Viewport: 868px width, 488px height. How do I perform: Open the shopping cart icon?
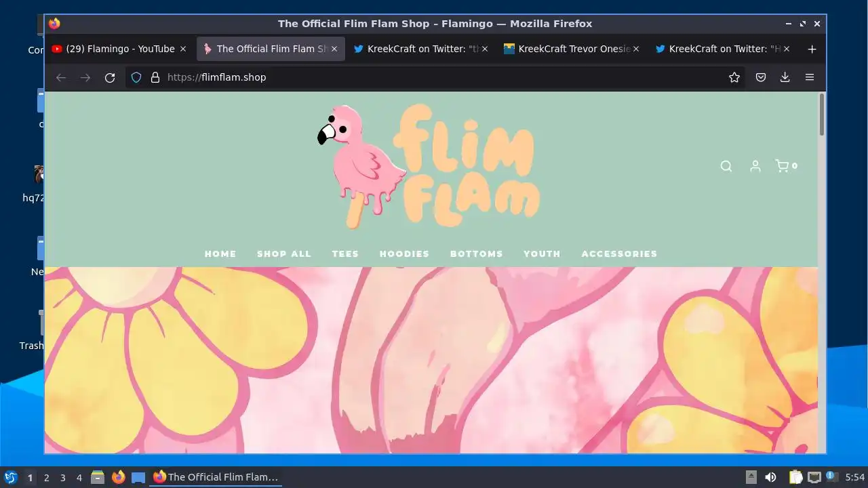click(786, 166)
